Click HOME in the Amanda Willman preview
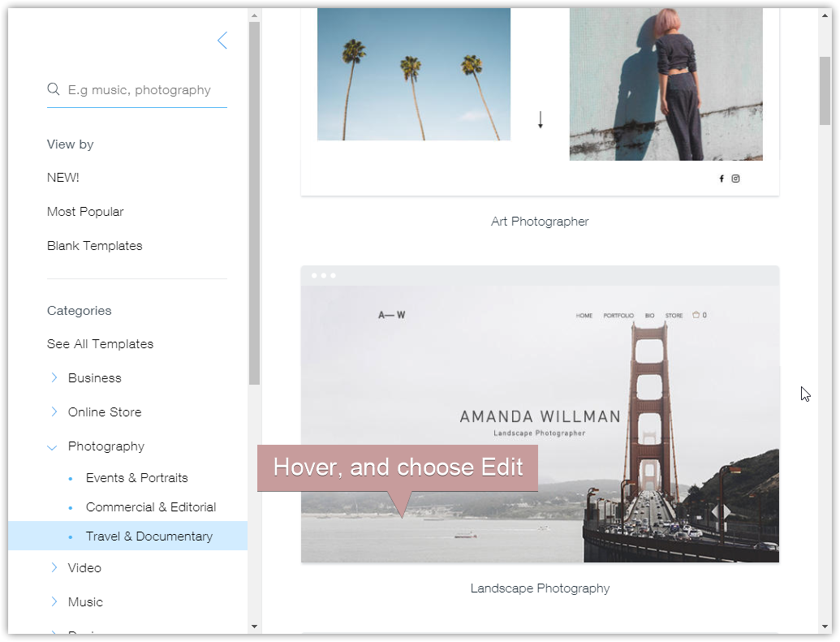 pos(584,316)
